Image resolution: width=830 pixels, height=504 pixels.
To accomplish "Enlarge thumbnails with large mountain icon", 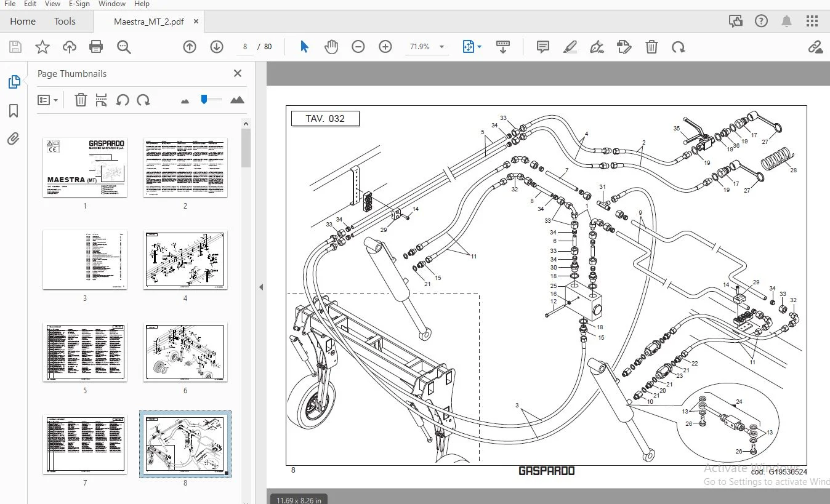I will click(x=237, y=100).
